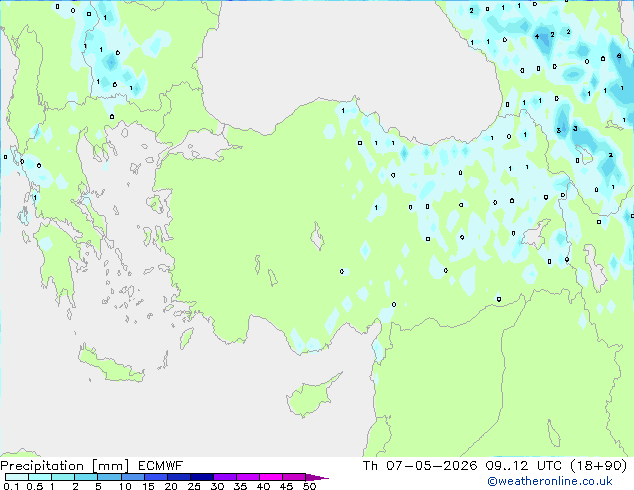Viewport: 634px width, 490px height.
Task: Pick legend swatch between 30 and 35
Action: click(224, 477)
